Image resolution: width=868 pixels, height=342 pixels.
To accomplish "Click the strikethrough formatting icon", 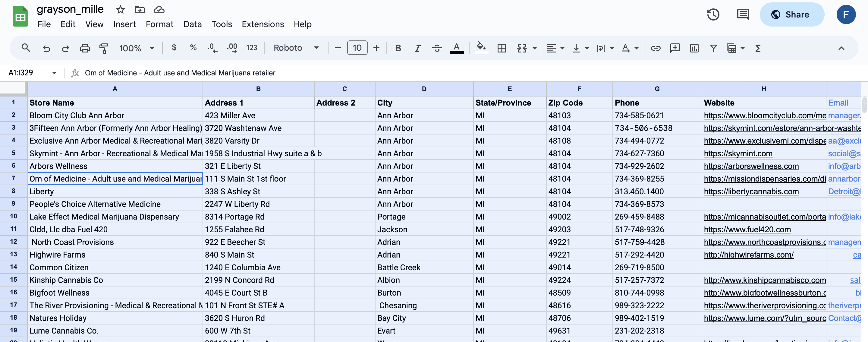I will [436, 48].
